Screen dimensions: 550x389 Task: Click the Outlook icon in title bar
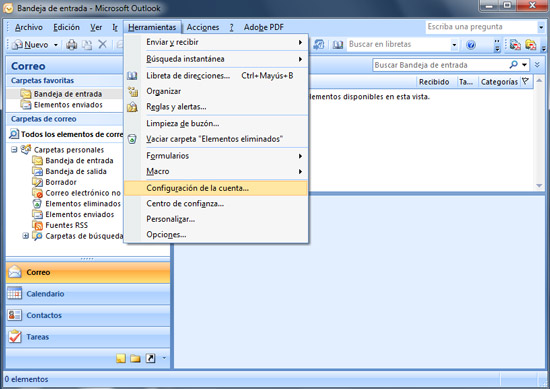coord(8,8)
